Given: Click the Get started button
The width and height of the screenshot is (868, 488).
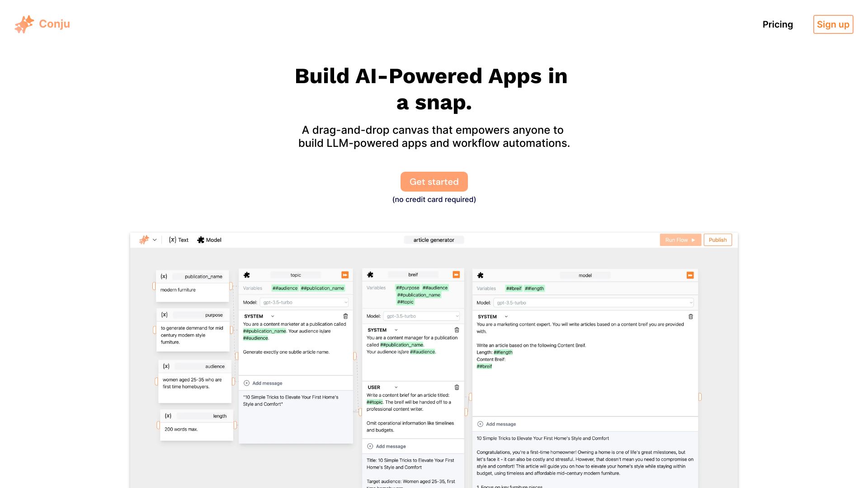Looking at the screenshot, I should (434, 182).
